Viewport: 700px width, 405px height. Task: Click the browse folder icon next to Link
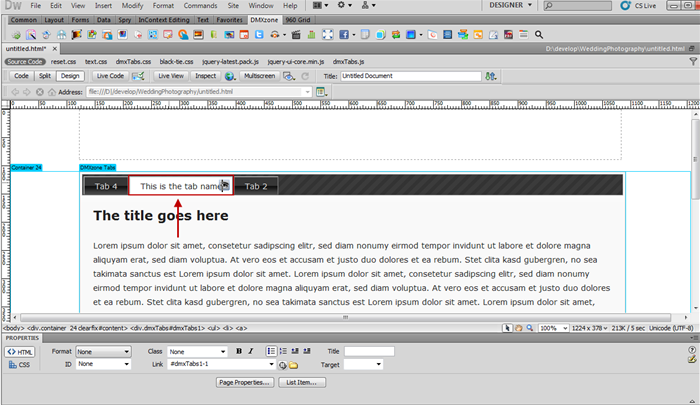pos(294,365)
